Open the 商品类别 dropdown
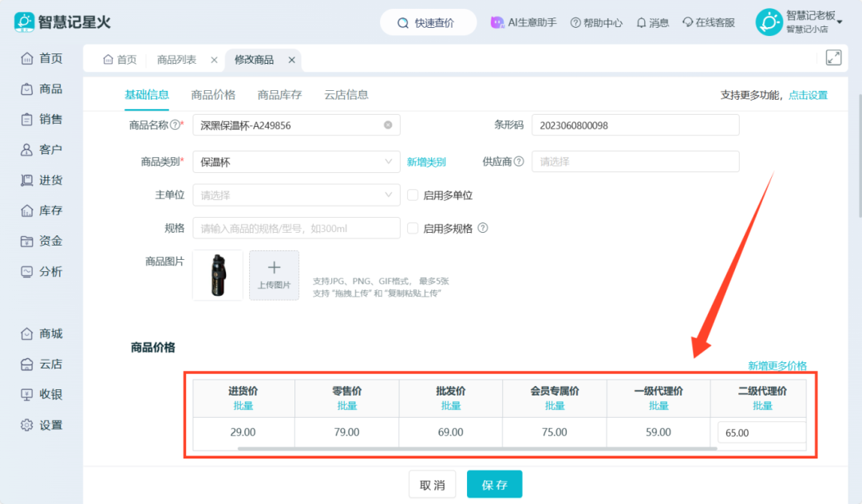The image size is (862, 504). tap(296, 162)
